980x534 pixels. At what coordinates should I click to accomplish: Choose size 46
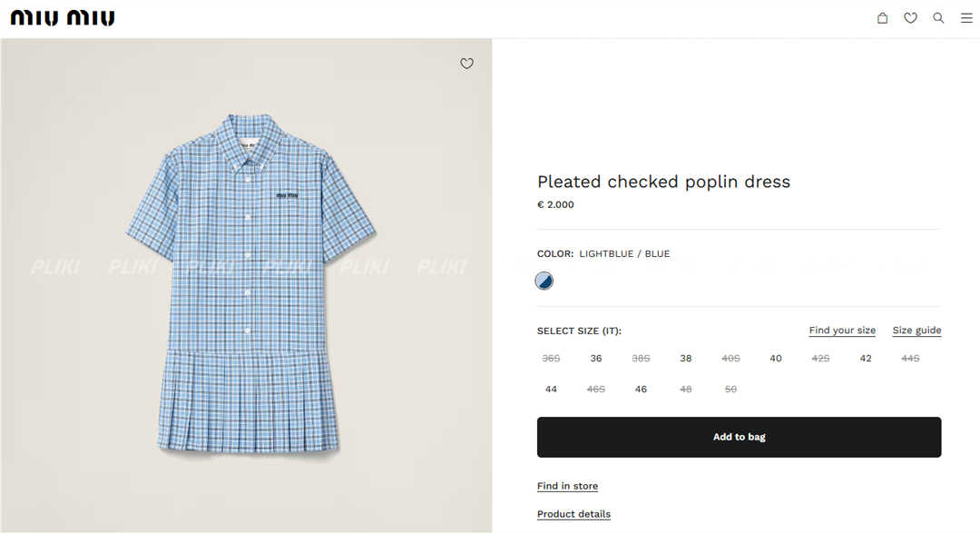(641, 390)
